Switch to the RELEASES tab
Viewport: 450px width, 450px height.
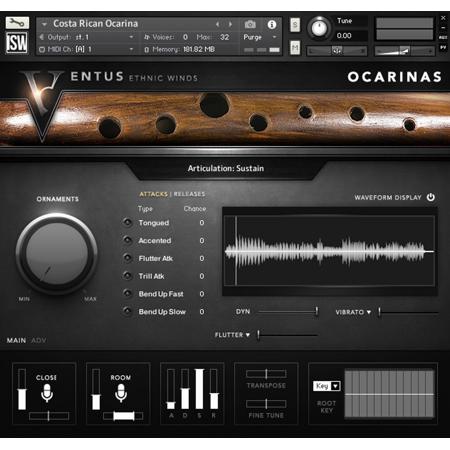click(189, 194)
